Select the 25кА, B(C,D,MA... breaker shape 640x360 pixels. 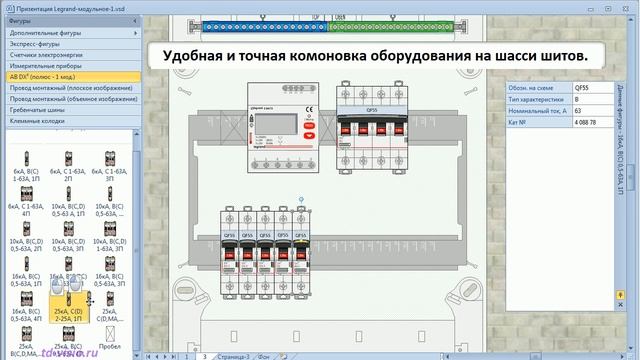pos(27,342)
